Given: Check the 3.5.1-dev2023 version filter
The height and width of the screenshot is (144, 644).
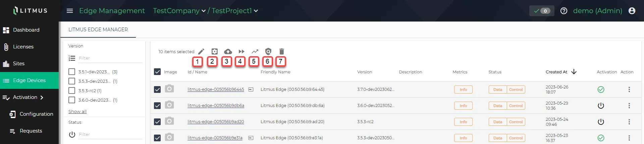Looking at the screenshot, I should click(x=72, y=72).
